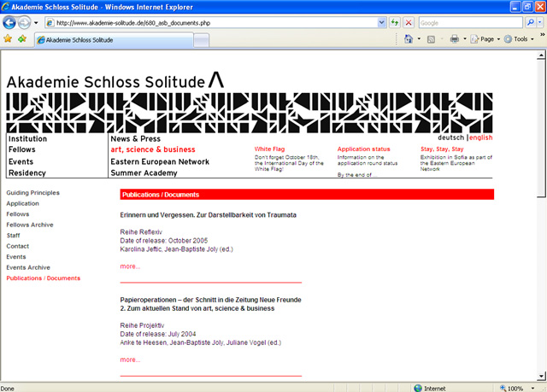Click the Refresh page icon
The image size is (547, 392).
(x=394, y=22)
